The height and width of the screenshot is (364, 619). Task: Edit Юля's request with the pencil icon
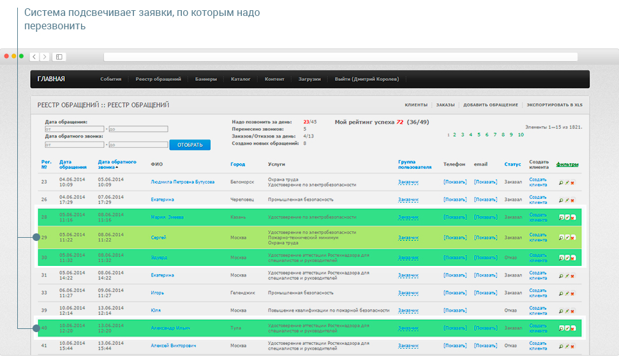pyautogui.click(x=567, y=311)
